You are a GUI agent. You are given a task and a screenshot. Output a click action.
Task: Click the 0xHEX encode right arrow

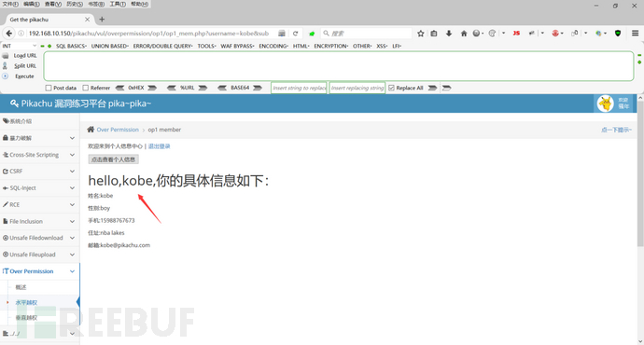[152, 88]
